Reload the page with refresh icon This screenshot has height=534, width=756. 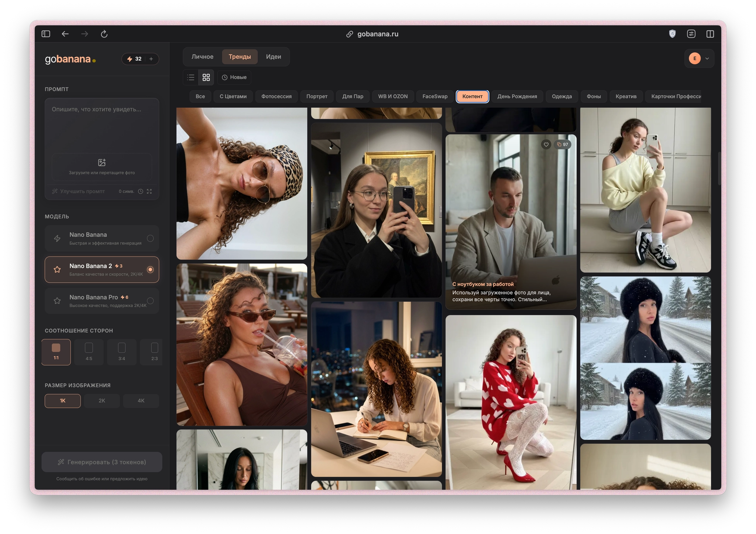(104, 34)
